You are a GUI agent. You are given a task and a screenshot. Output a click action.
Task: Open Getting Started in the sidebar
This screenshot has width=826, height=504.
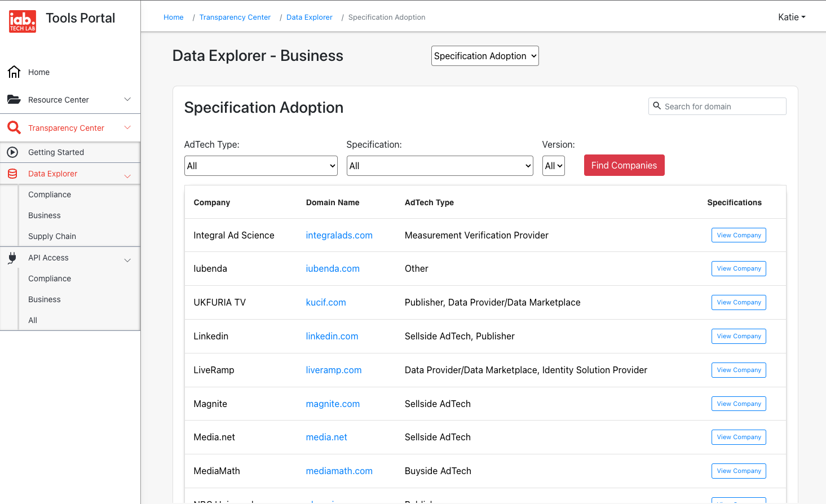click(x=56, y=152)
